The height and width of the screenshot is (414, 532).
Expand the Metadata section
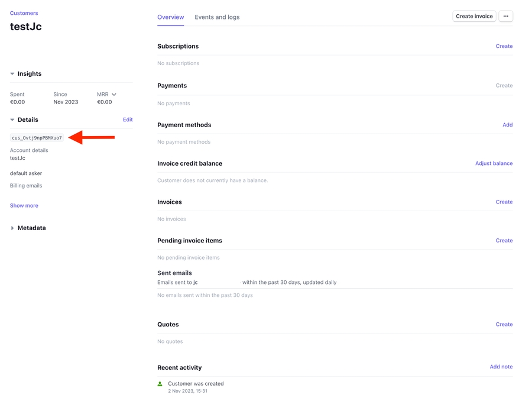[12, 228]
